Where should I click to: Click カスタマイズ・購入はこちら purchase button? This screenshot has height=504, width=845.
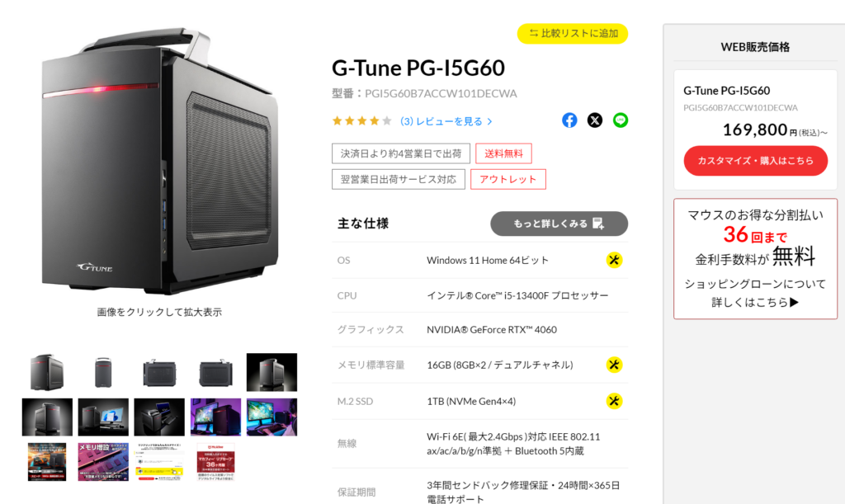[756, 161]
